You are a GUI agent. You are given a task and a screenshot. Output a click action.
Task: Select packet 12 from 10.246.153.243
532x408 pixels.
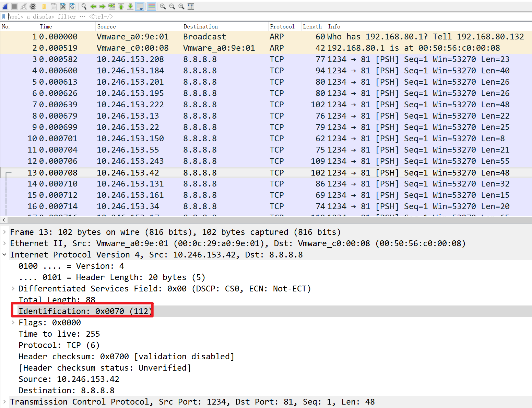266,161
